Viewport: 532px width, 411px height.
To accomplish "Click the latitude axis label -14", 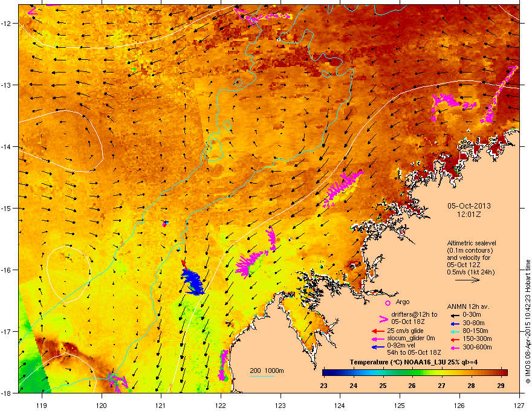I will click(6, 146).
